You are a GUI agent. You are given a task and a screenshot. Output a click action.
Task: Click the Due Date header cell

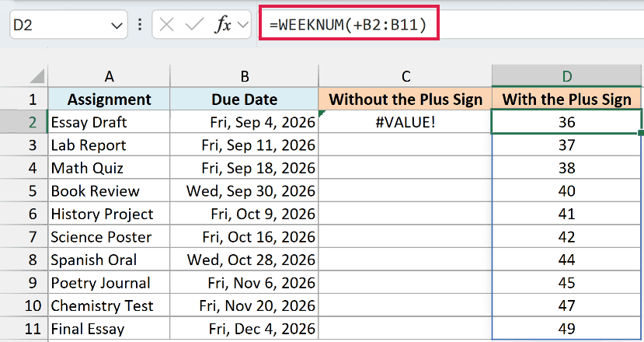(x=245, y=99)
